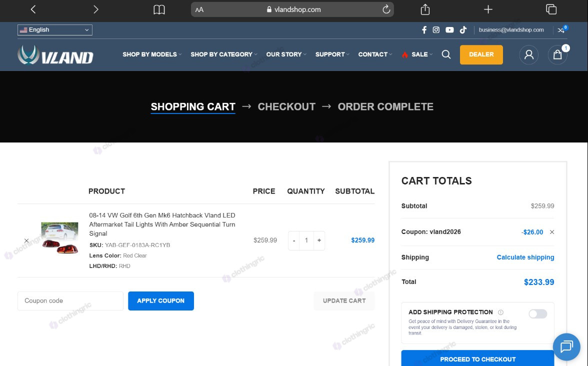Show all tabs overview icon

click(551, 9)
